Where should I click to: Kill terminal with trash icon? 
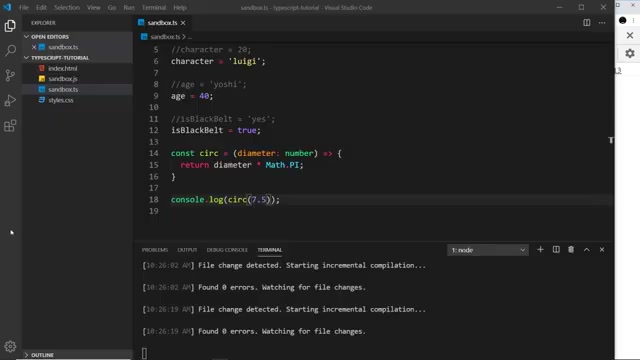(571, 249)
